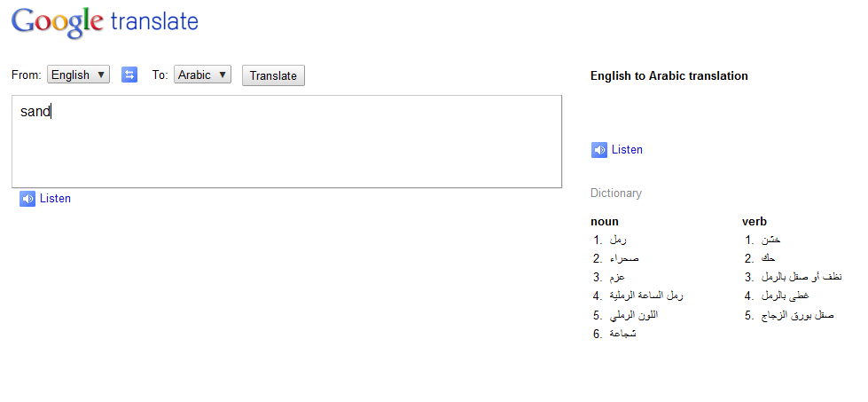Pick the fourth noun translation in the Dictionary
This screenshot has width=868, height=402.
pos(646,296)
